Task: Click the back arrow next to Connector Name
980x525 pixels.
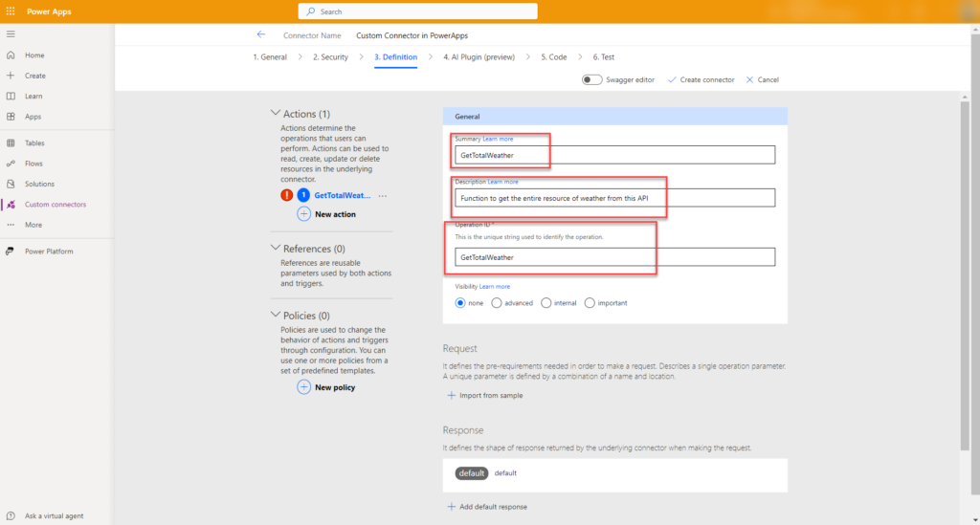Action: (261, 34)
